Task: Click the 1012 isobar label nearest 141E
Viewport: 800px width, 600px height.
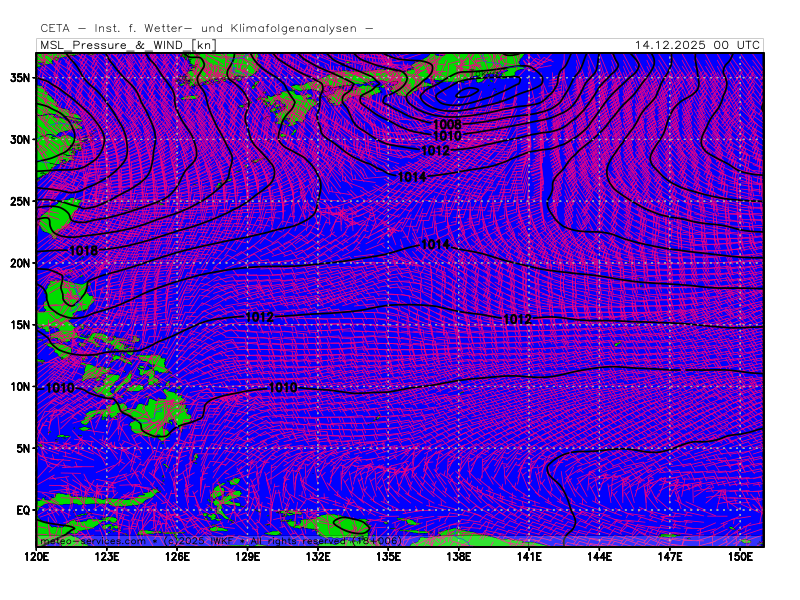Action: pyautogui.click(x=517, y=319)
